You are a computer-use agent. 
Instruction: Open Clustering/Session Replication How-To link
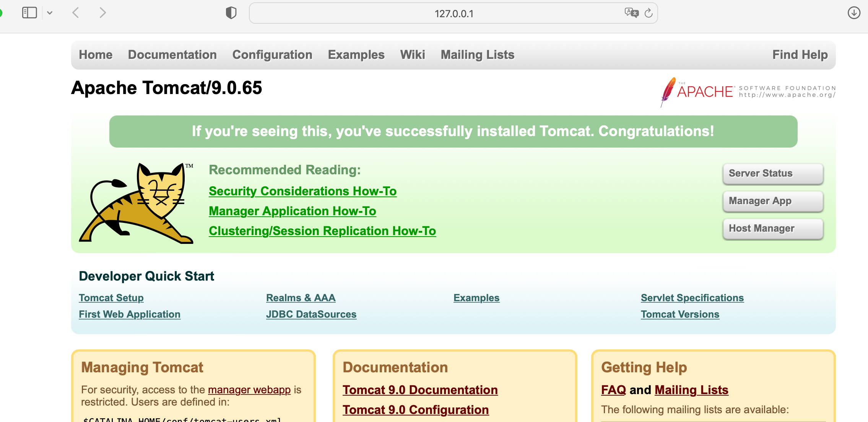coord(322,231)
